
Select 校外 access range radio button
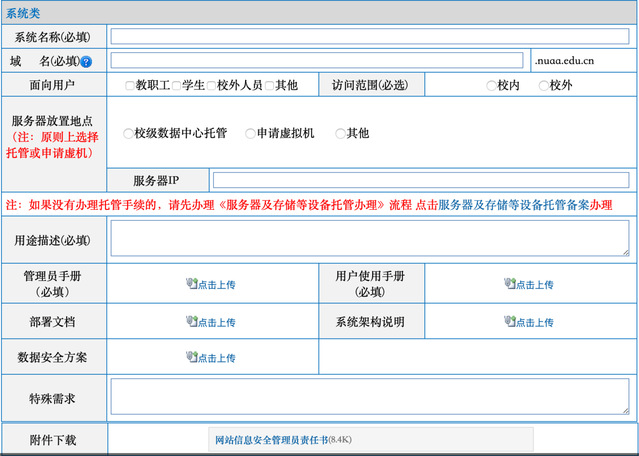click(x=544, y=86)
